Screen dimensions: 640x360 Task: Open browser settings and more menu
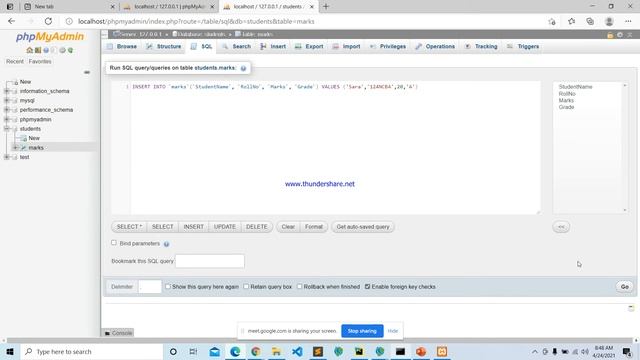pos(628,21)
